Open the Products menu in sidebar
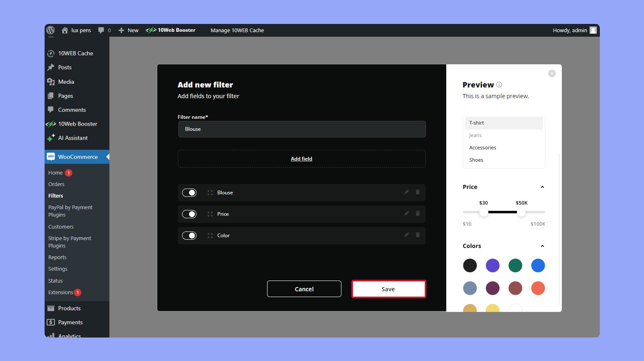The width and height of the screenshot is (644, 361). click(69, 308)
